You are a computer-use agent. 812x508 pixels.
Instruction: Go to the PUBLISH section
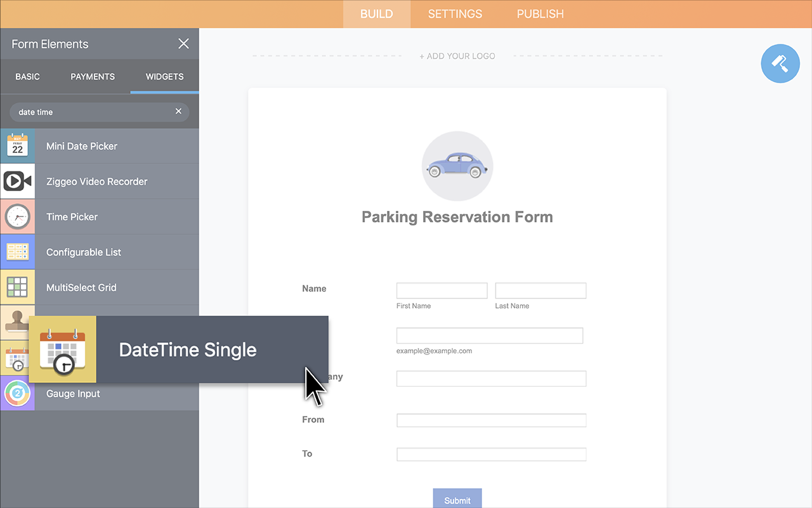tap(540, 13)
